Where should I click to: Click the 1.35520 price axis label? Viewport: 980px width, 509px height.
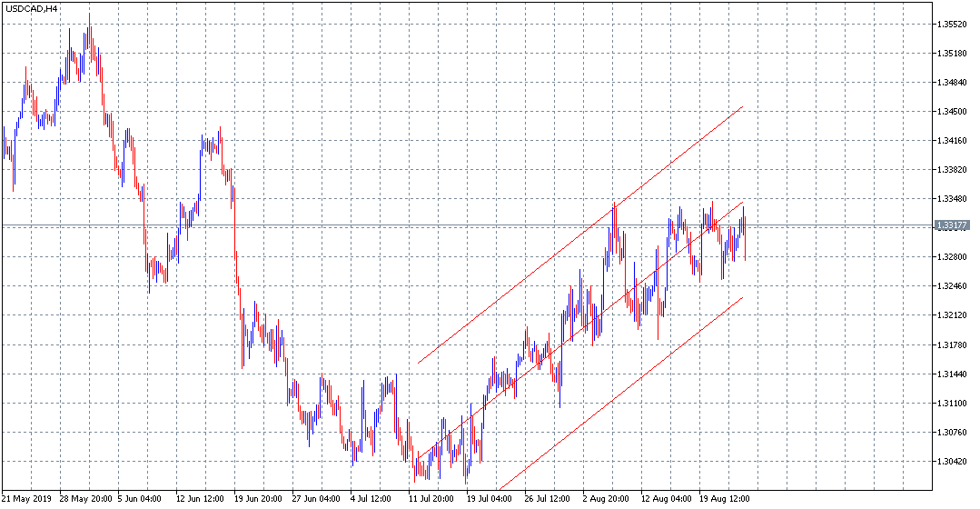[952, 25]
